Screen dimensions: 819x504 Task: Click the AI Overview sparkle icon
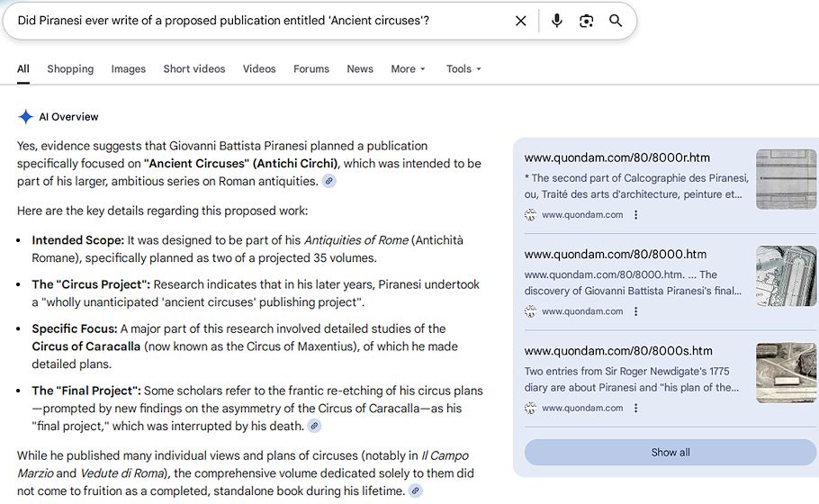click(x=26, y=117)
